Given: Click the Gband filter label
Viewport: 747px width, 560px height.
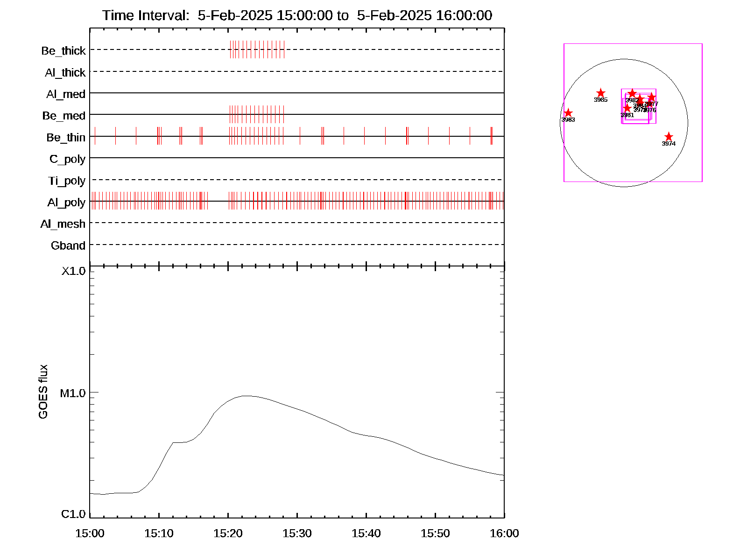Looking at the screenshot, I should point(68,245).
